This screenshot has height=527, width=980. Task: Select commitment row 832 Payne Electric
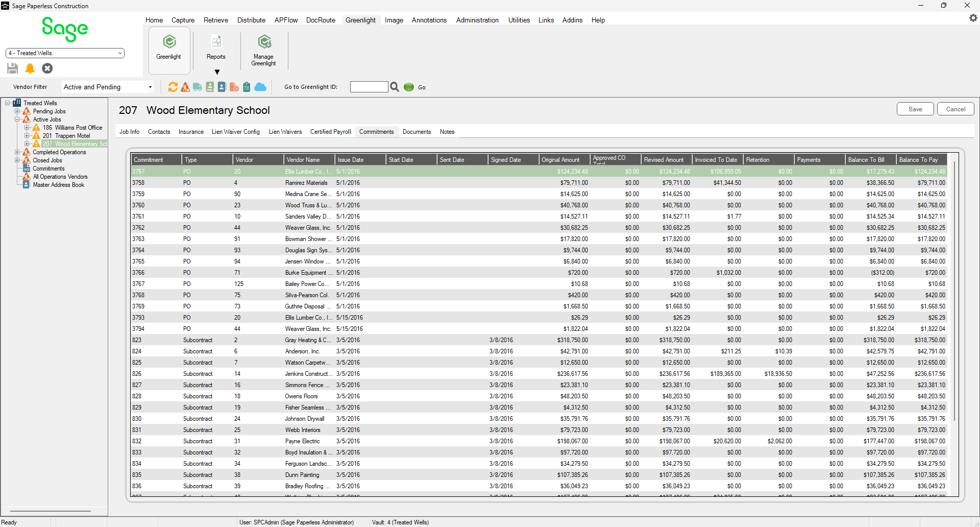tap(539, 441)
